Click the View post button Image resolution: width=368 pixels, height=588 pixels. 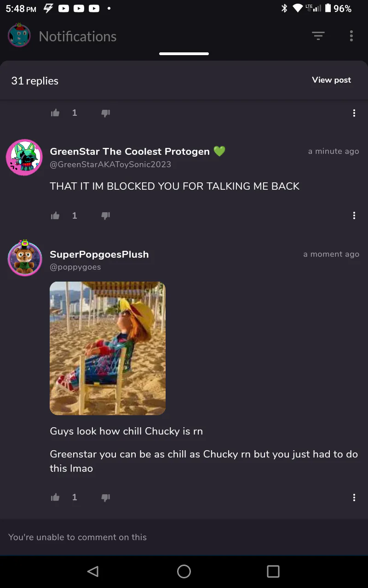(x=331, y=80)
